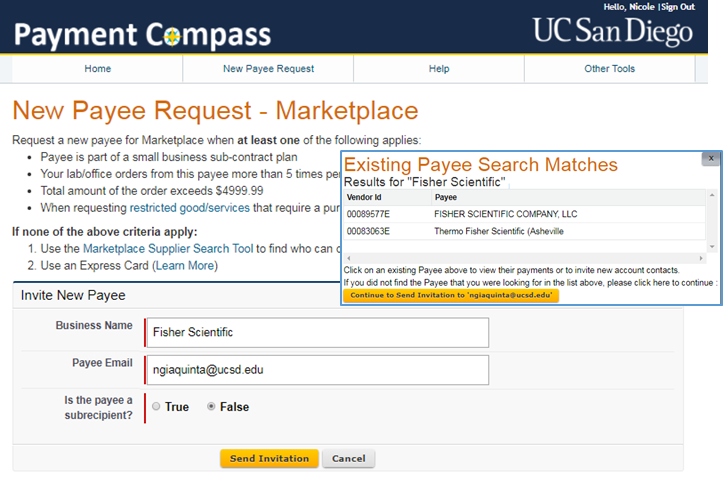The height and width of the screenshot is (484, 723).
Task: Select the False subrecipient radio button
Action: (x=211, y=406)
